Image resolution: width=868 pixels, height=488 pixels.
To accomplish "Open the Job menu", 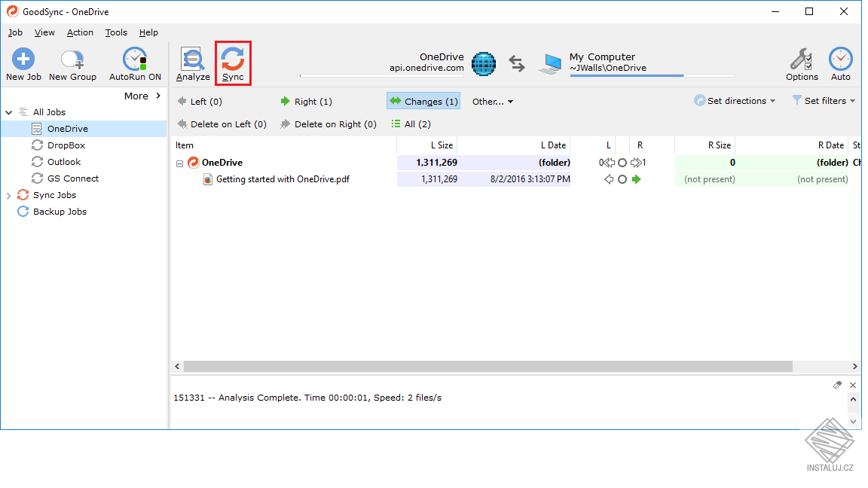I will tap(15, 32).
